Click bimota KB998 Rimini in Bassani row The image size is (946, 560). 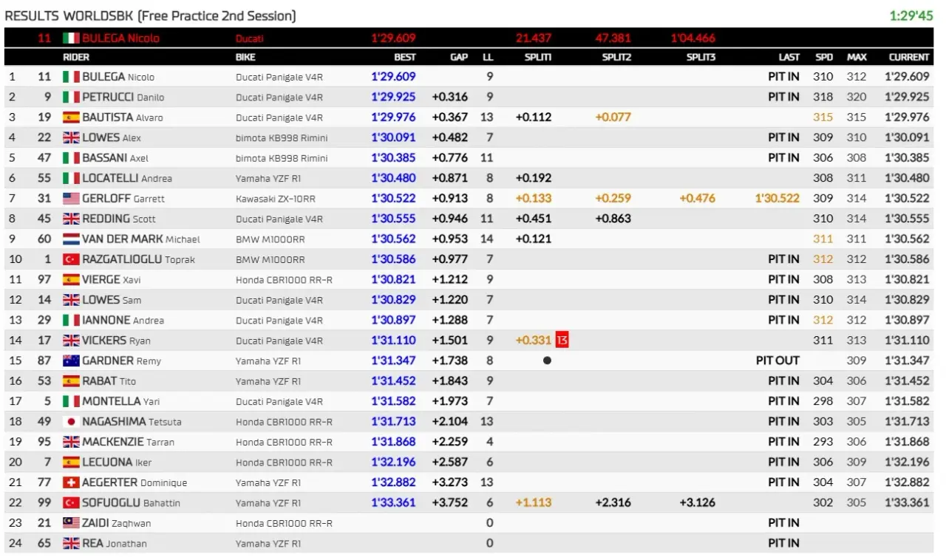click(x=282, y=158)
